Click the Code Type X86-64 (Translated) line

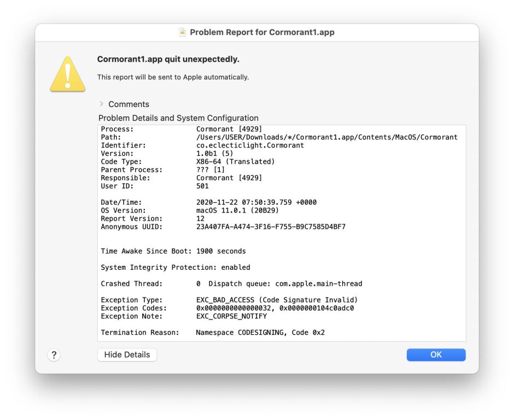click(x=235, y=162)
